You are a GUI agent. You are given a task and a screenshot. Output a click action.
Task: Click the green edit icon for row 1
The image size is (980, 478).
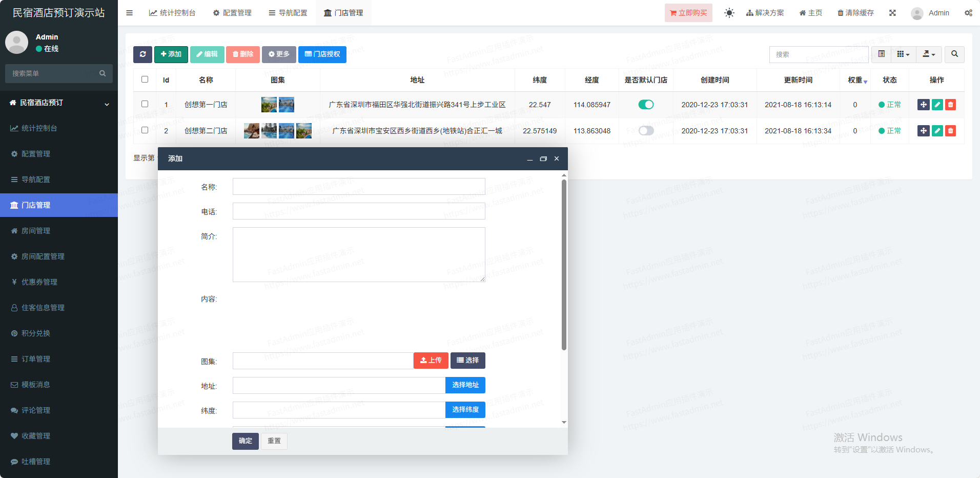tap(937, 105)
